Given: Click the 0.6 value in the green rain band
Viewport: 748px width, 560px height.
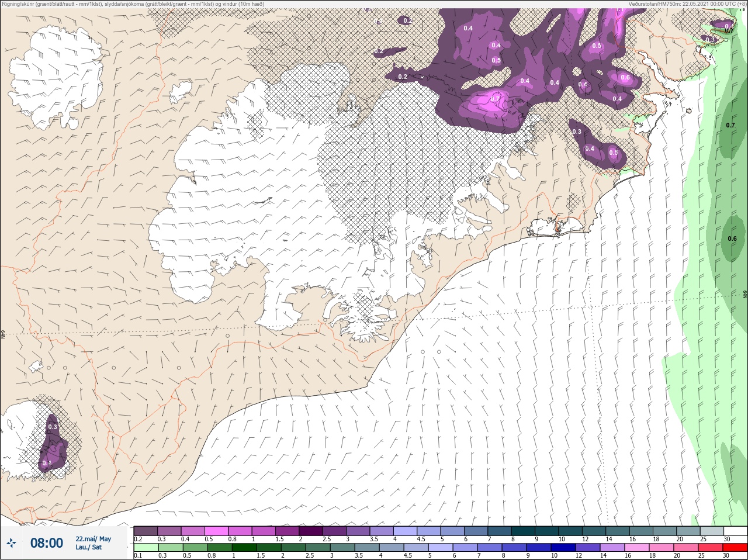Looking at the screenshot, I should tap(732, 238).
